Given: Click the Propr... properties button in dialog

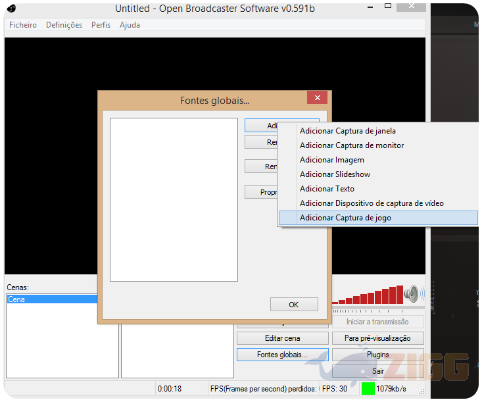Looking at the screenshot, I should tap(262, 192).
